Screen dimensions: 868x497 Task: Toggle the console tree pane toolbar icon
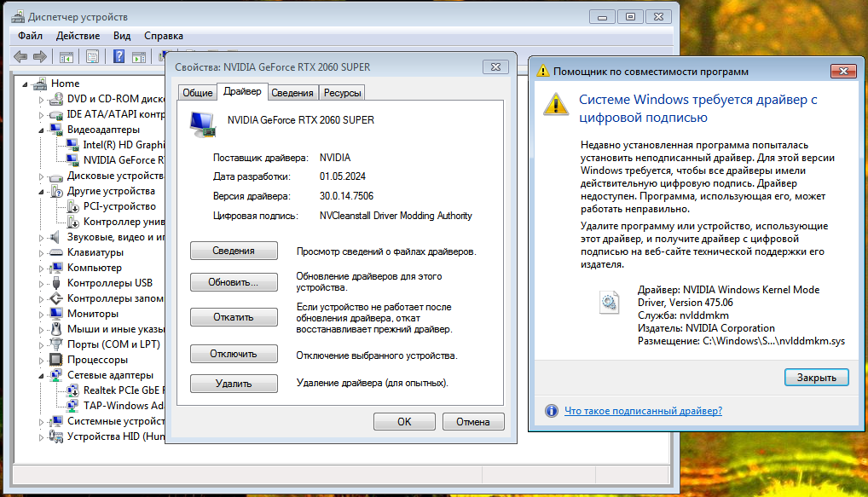click(x=66, y=56)
